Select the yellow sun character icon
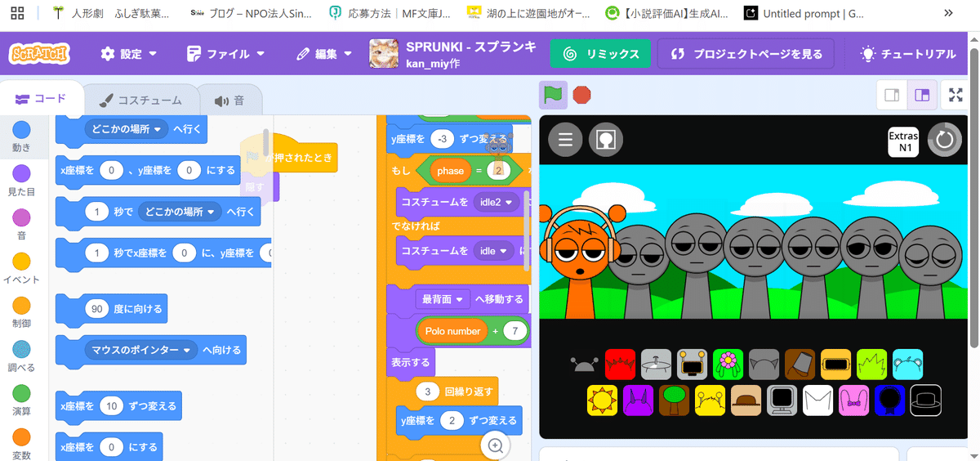This screenshot has width=980, height=461. [x=603, y=400]
